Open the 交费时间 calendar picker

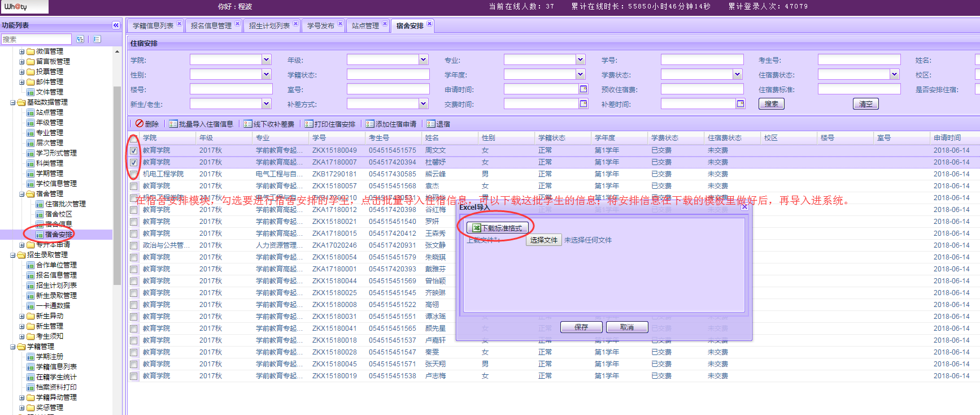pos(583,103)
